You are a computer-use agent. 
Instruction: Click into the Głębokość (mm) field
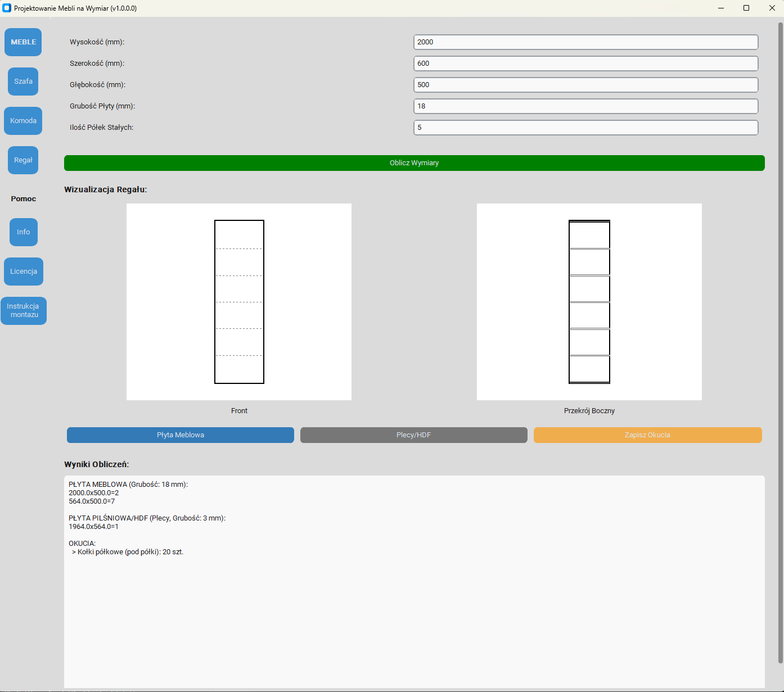(x=585, y=85)
